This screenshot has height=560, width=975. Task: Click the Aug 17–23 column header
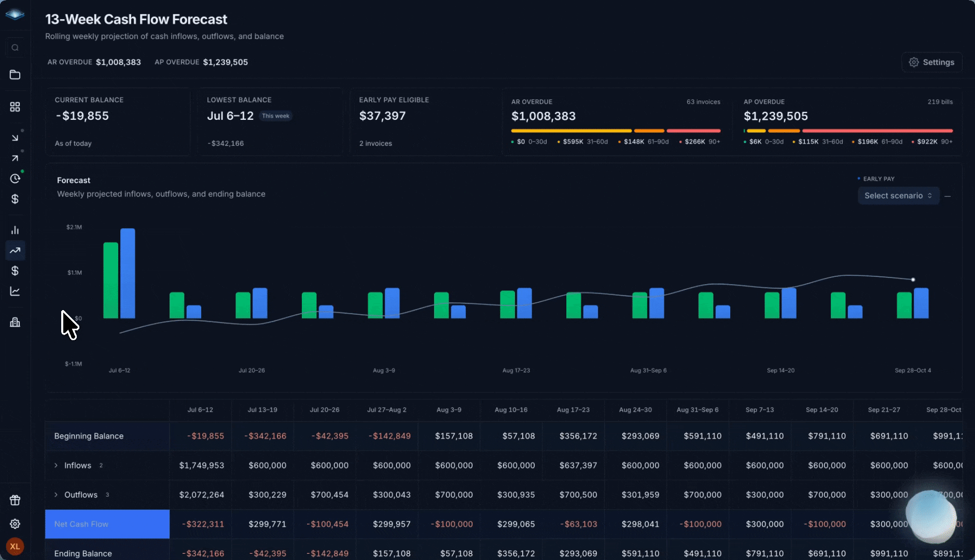tap(573, 410)
